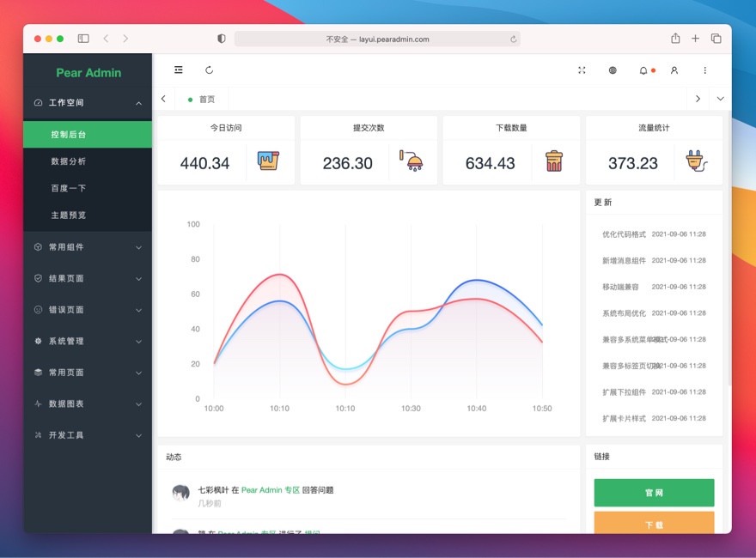
Task: Click the refresh icon in the header
Action: click(x=209, y=70)
